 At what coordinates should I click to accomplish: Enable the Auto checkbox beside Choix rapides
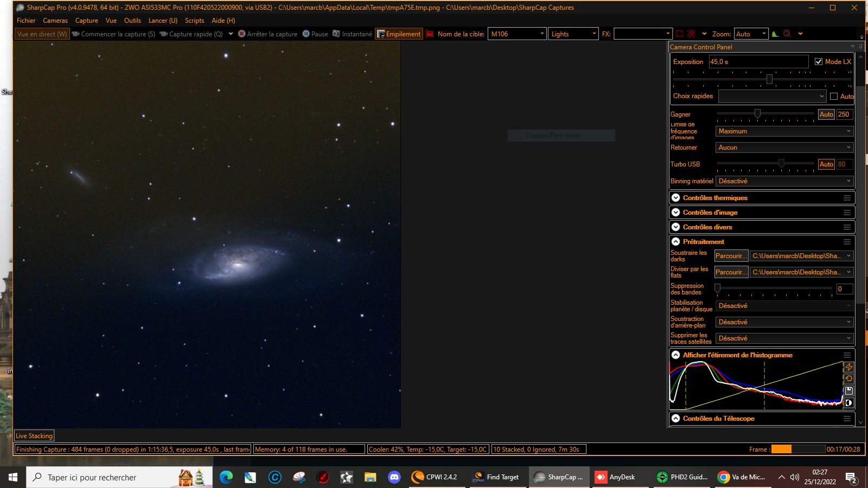834,97
